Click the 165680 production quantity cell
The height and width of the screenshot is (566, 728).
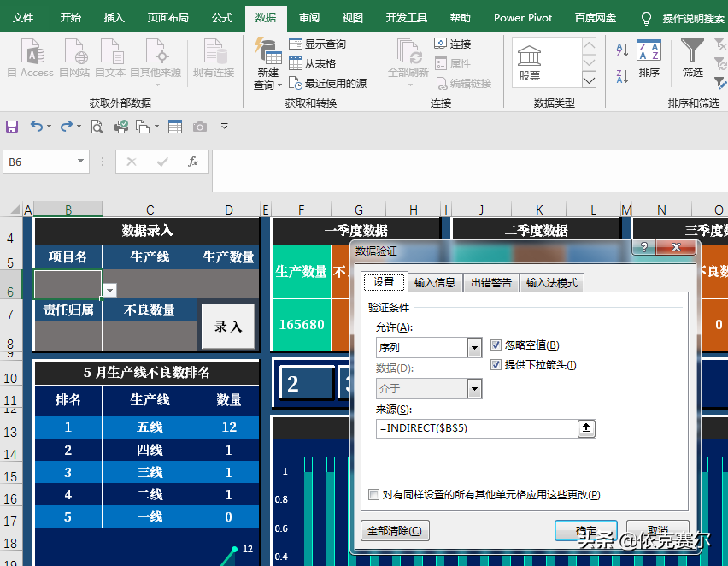pyautogui.click(x=302, y=324)
